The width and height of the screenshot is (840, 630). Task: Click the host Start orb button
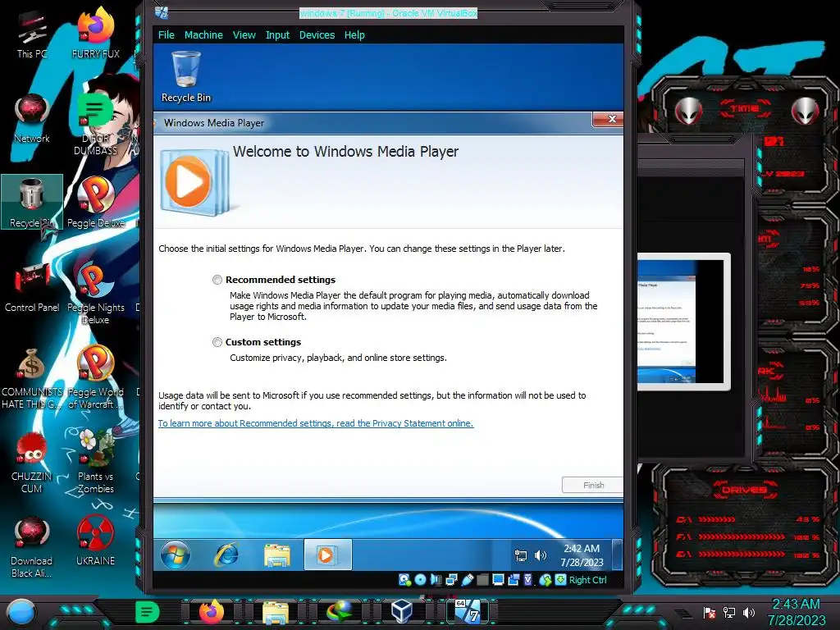tap(21, 612)
